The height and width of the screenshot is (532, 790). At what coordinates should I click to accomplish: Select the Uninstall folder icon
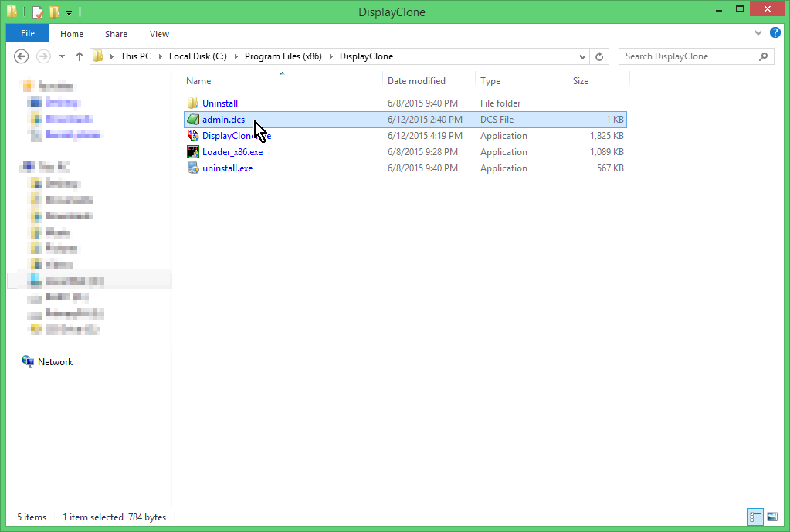(192, 103)
